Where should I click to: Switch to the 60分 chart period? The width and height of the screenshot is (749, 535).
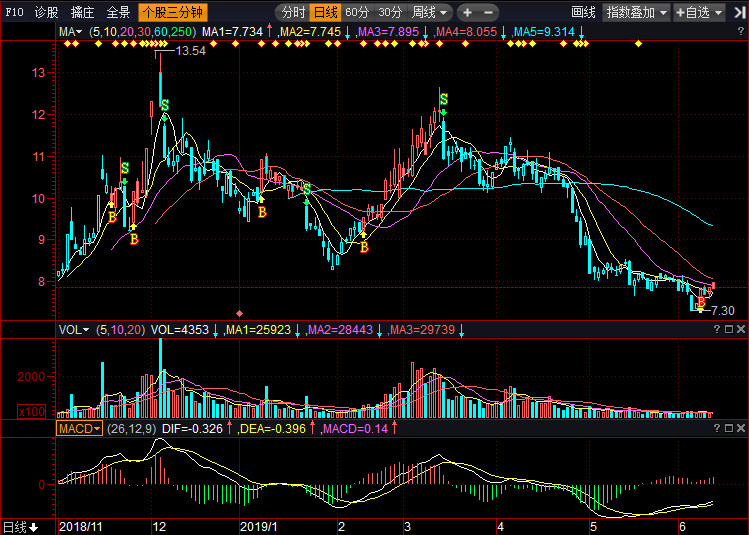coord(357,12)
